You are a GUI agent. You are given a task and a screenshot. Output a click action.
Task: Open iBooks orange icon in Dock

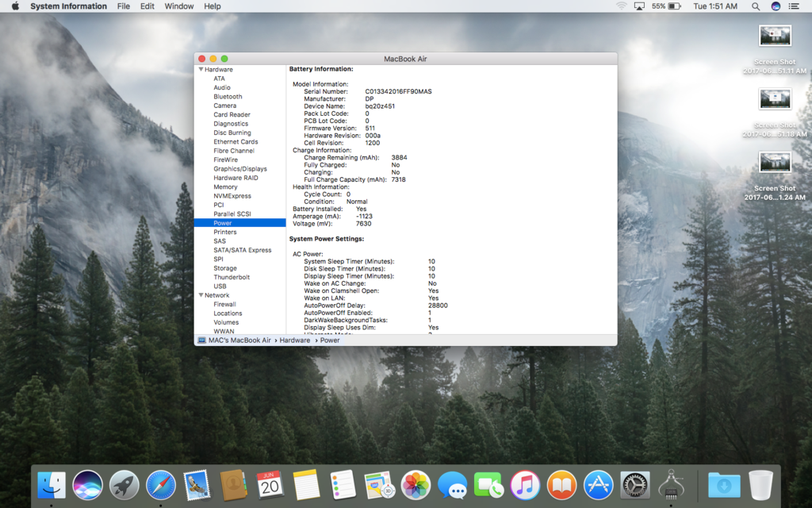561,486
